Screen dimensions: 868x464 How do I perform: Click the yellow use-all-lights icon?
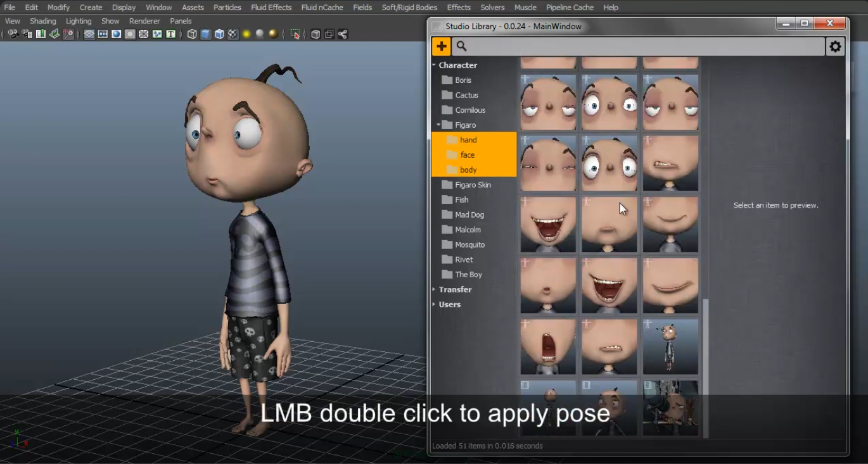[x=246, y=34]
